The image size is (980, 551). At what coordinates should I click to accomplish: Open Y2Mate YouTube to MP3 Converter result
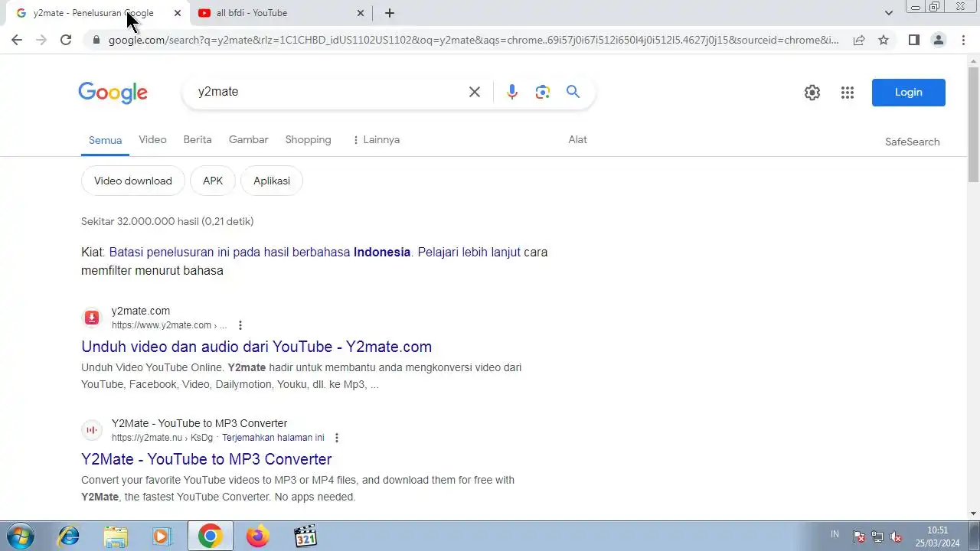(207, 459)
